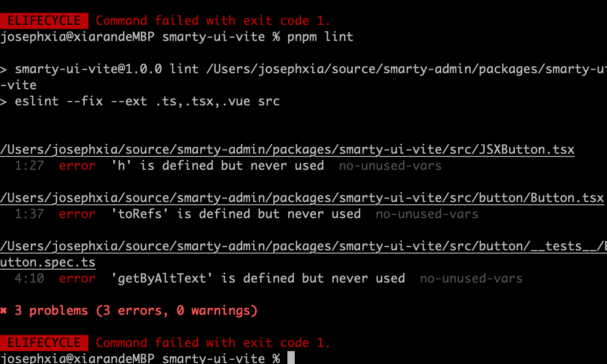The height and width of the screenshot is (364, 607).
Task: Click the 1:37 line position
Action: click(29, 214)
